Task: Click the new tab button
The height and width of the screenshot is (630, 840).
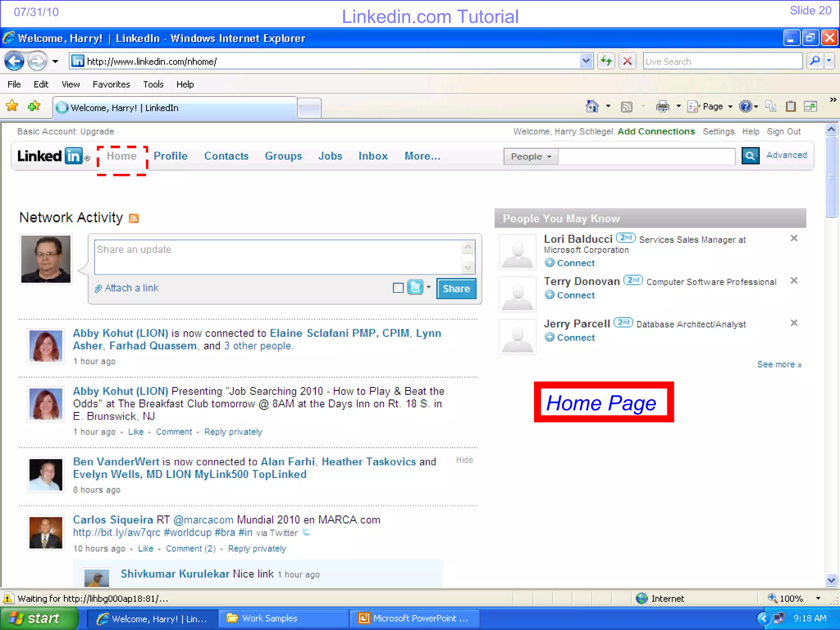Action: coord(309,108)
